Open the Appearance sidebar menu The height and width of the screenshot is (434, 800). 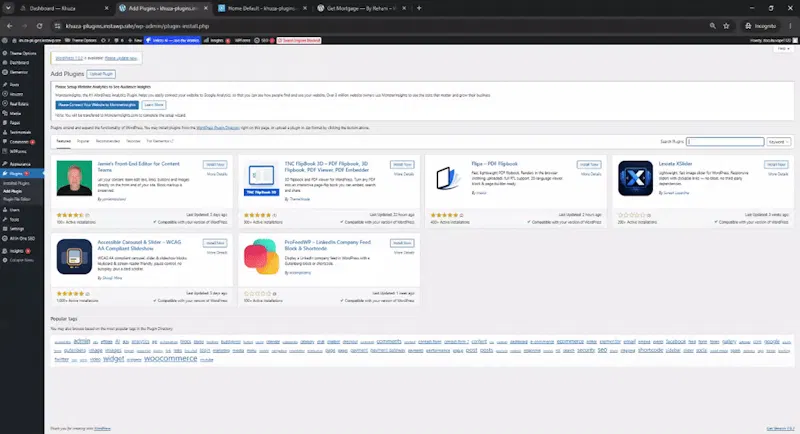(x=20, y=164)
